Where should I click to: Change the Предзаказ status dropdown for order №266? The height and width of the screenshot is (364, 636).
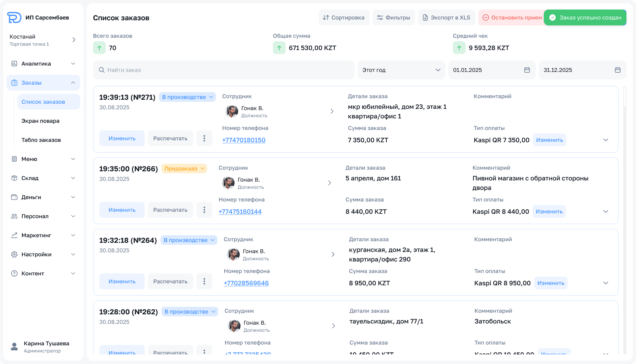184,168
